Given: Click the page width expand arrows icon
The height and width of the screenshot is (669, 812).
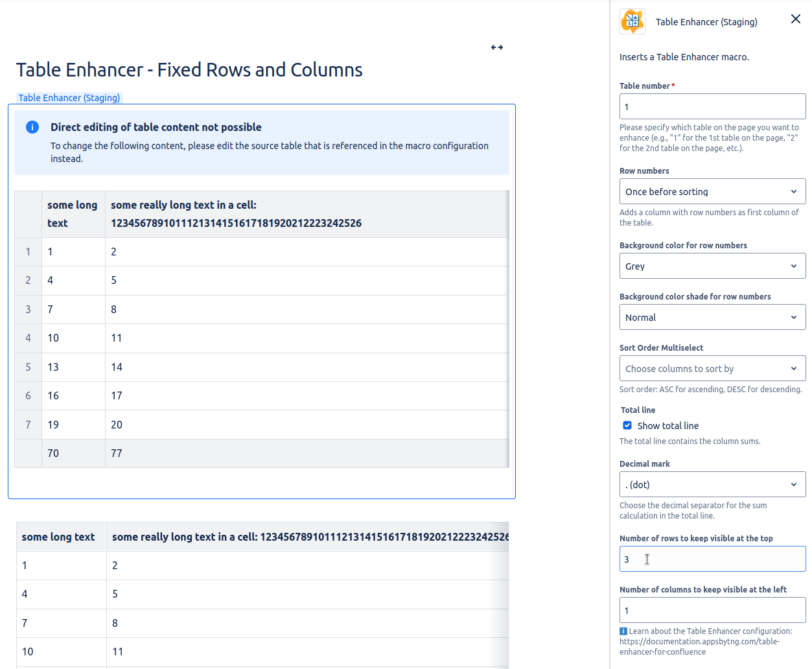Looking at the screenshot, I should [496, 47].
